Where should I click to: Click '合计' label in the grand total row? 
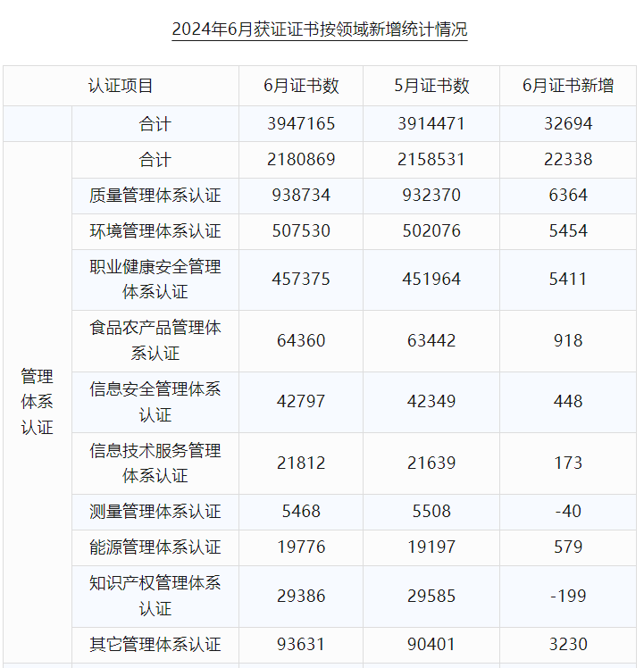pyautogui.click(x=155, y=124)
